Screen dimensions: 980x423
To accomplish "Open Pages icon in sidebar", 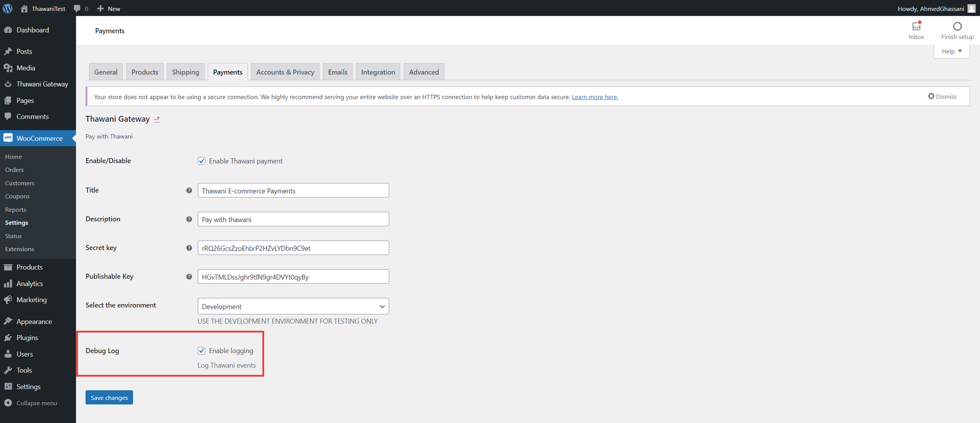I will coord(8,100).
